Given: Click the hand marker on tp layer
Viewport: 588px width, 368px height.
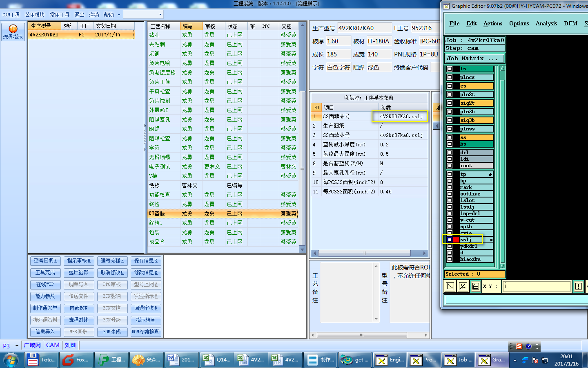Looking at the screenshot, I should coord(490,175).
